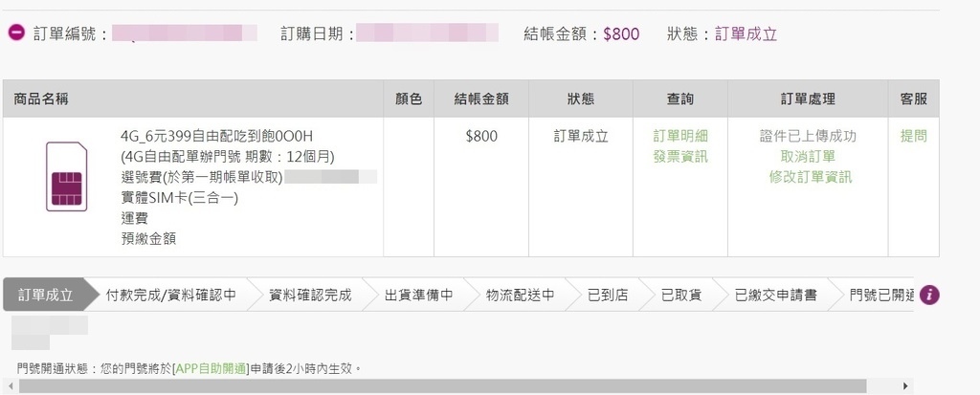Select the 已到店 progress step
Image resolution: width=980 pixels, height=395 pixels.
(607, 295)
